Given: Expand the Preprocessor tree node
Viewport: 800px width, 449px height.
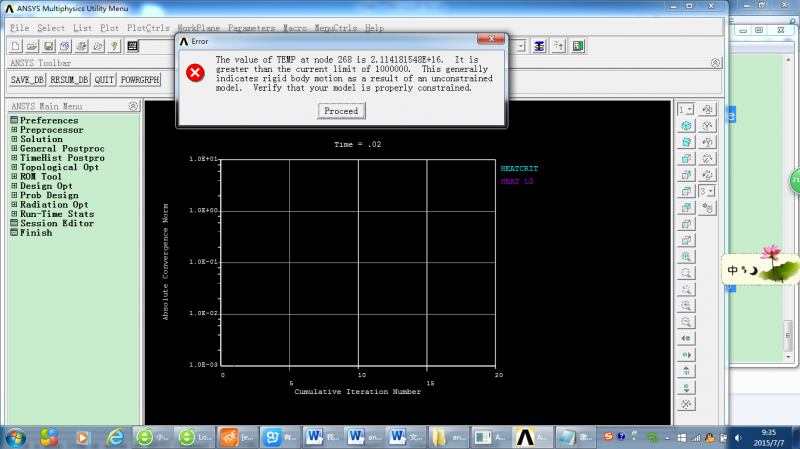Looking at the screenshot, I should [x=14, y=130].
